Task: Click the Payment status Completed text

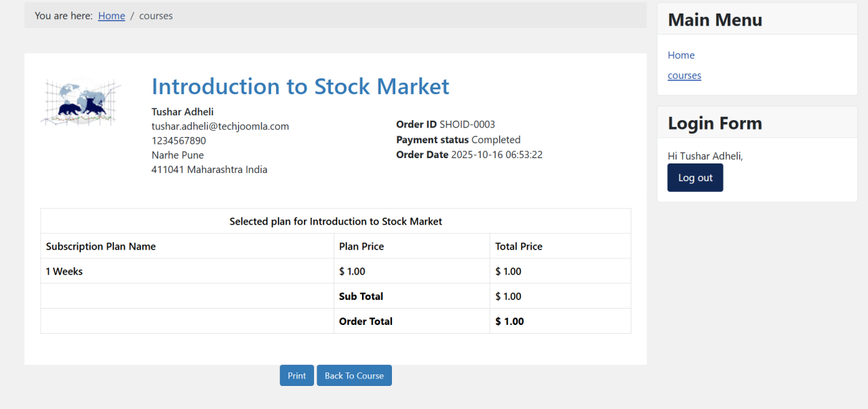Action: (x=458, y=140)
